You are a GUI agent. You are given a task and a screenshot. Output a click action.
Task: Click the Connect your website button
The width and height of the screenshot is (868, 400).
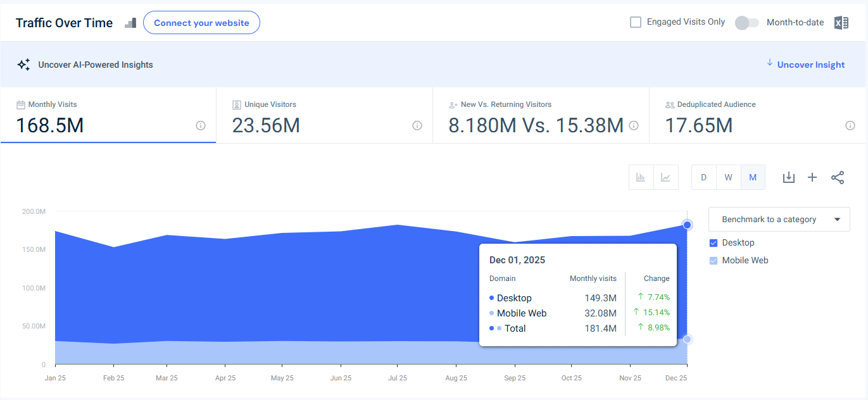[201, 22]
